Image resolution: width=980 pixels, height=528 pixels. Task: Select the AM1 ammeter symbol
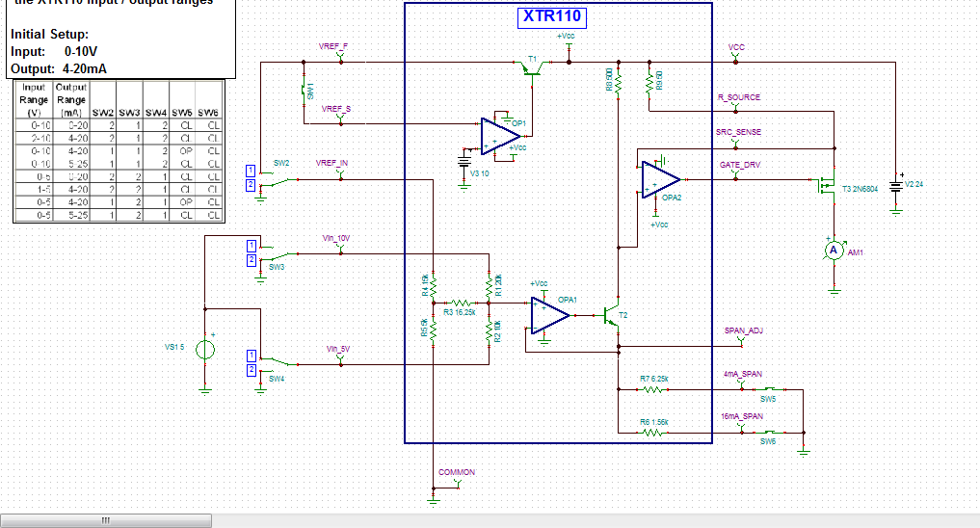834,251
